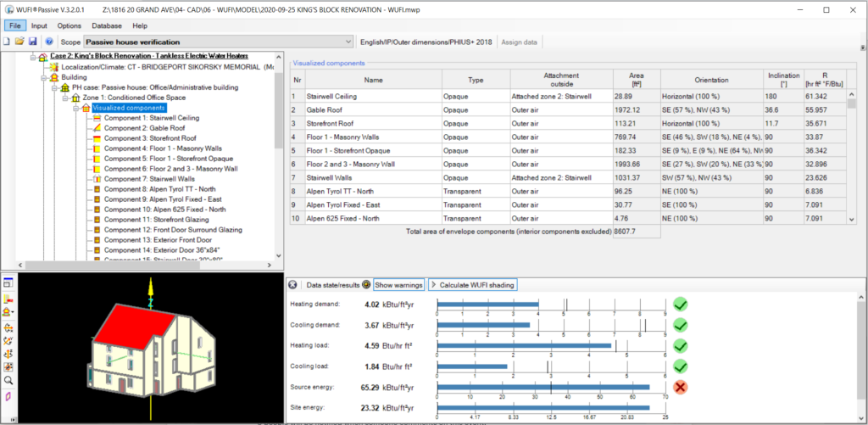This screenshot has width=868, height=425.
Task: Open the Help menu
Action: pyautogui.click(x=140, y=25)
